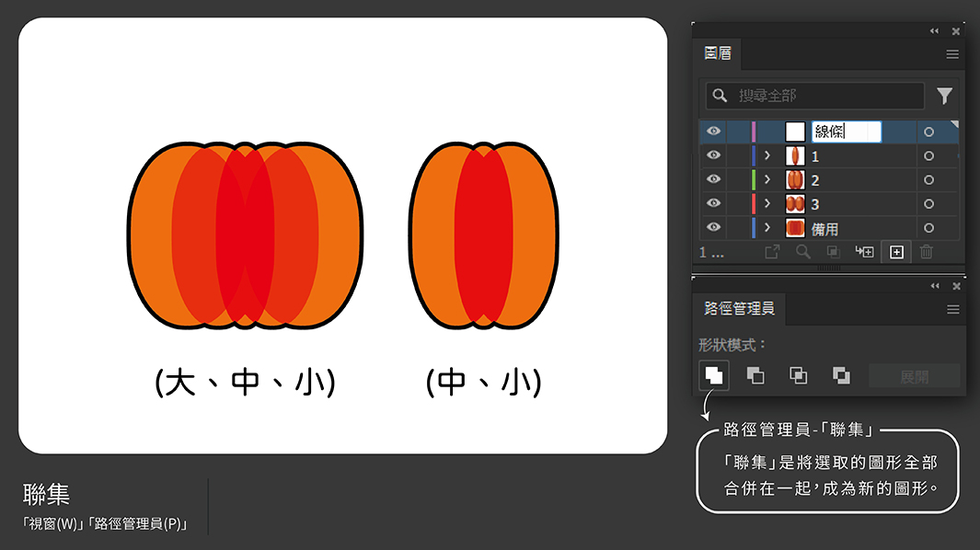980x550 pixels.
Task: Click the Exclude shape mode icon
Action: point(841,375)
